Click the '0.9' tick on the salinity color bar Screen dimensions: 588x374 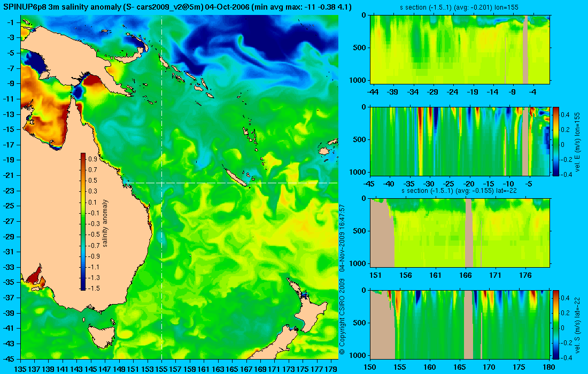92,159
